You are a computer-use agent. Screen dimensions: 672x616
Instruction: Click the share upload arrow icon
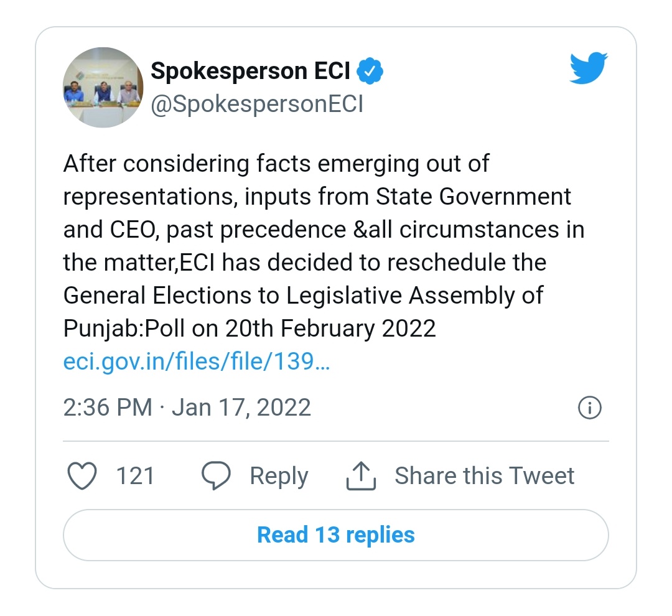(x=361, y=476)
